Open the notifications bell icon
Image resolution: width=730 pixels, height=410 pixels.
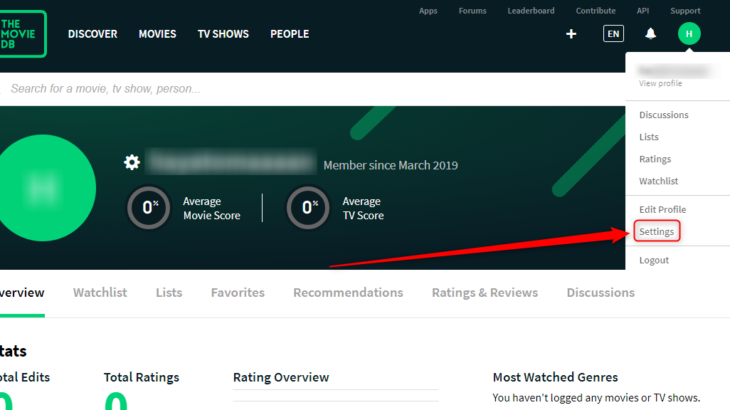pos(651,34)
